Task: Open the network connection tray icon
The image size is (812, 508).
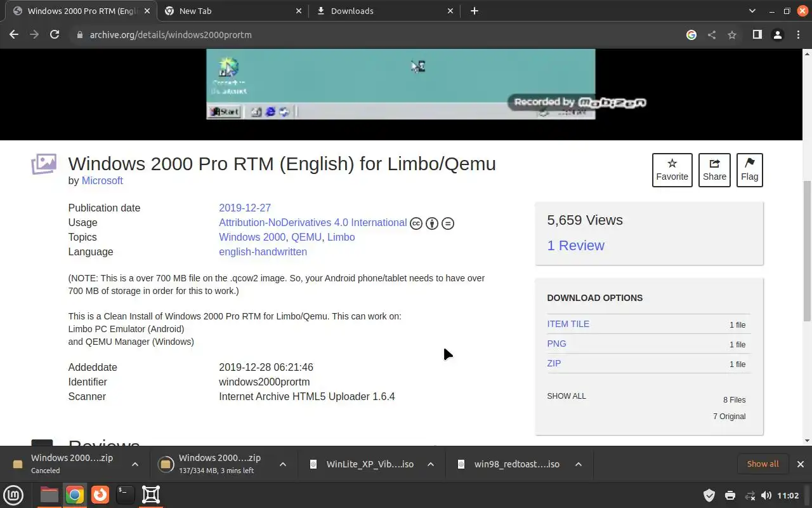Action: tap(749, 495)
